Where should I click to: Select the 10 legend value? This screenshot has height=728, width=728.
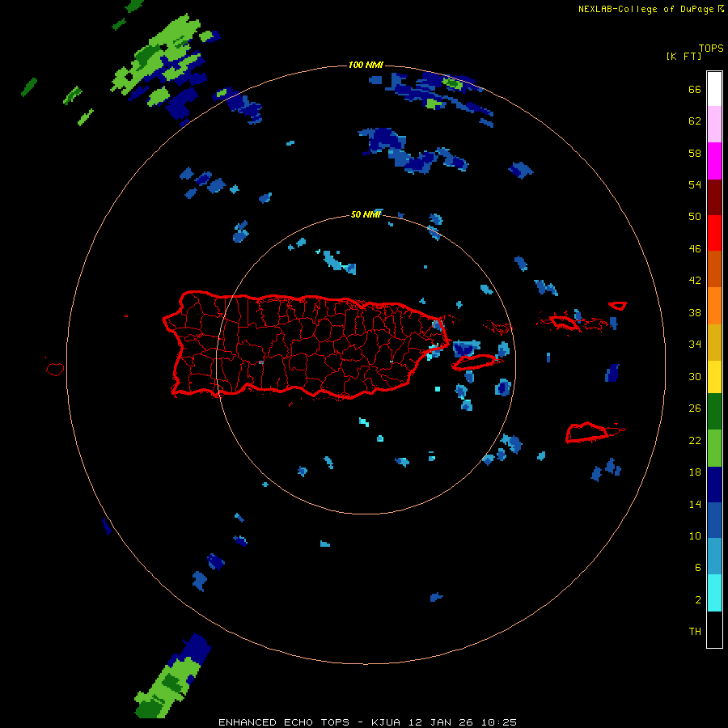(x=695, y=535)
